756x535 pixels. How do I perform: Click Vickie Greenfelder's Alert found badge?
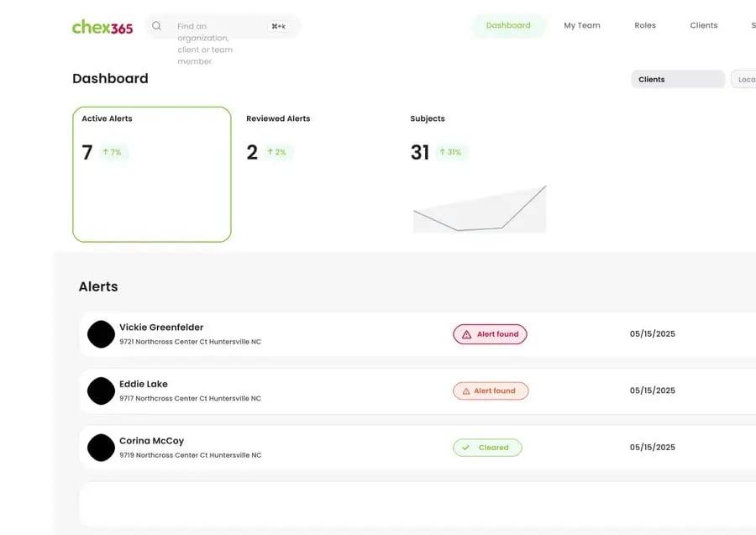point(490,334)
